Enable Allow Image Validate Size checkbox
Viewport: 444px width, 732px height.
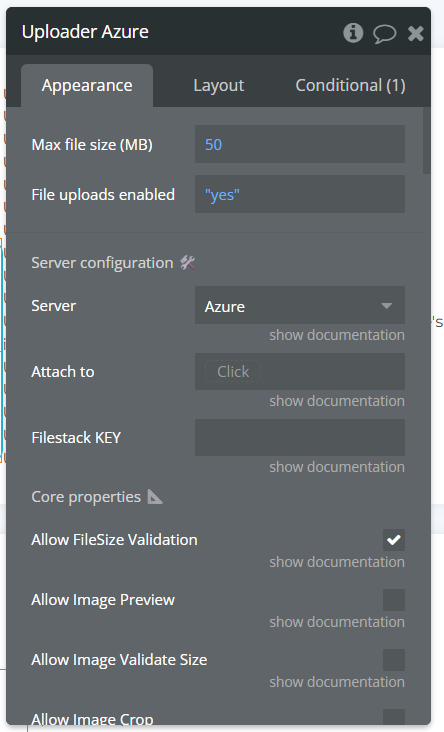click(394, 660)
